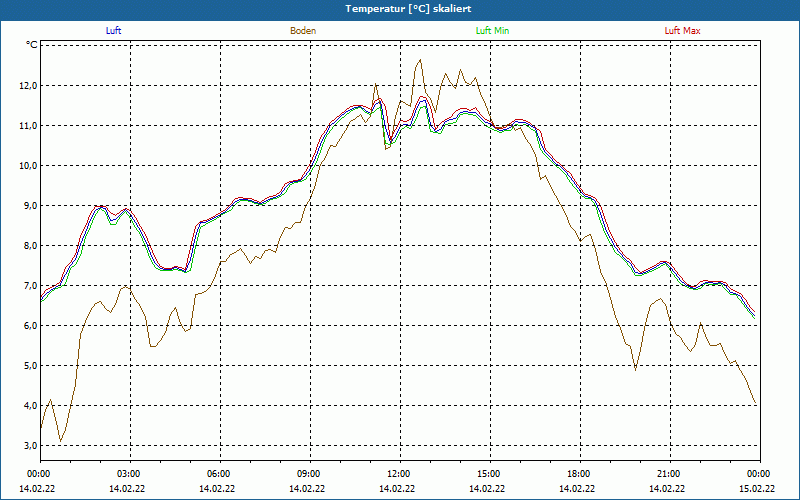Click the 12,0 y-axis value

(x=29, y=86)
